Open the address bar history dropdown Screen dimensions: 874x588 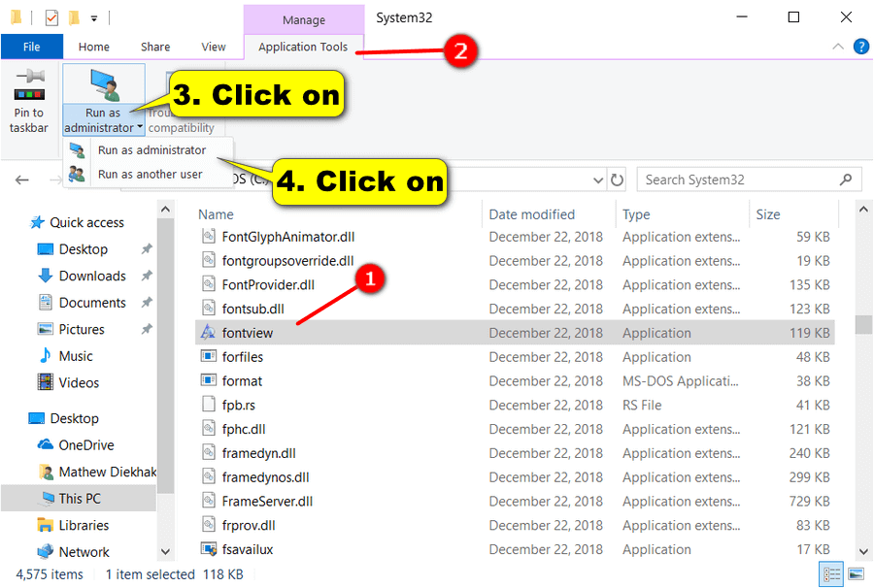pos(599,180)
